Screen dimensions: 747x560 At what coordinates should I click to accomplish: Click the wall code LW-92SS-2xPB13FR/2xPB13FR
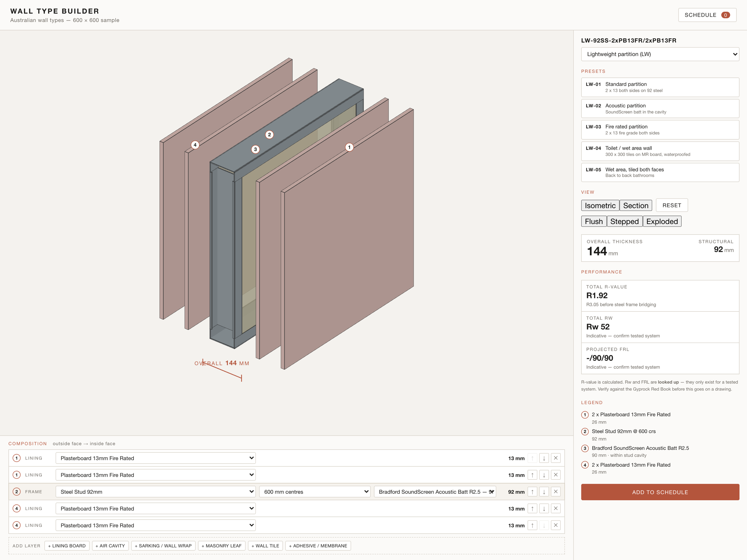(x=628, y=40)
